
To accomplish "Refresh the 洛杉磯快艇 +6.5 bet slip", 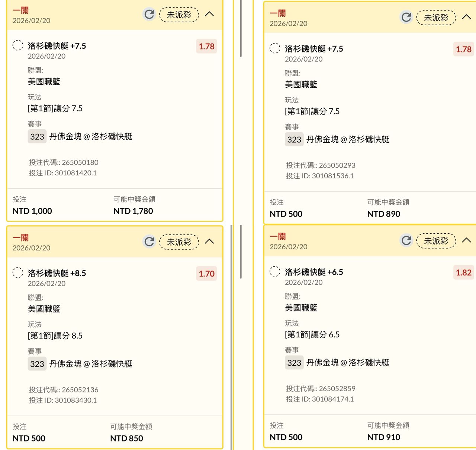I will tap(406, 240).
